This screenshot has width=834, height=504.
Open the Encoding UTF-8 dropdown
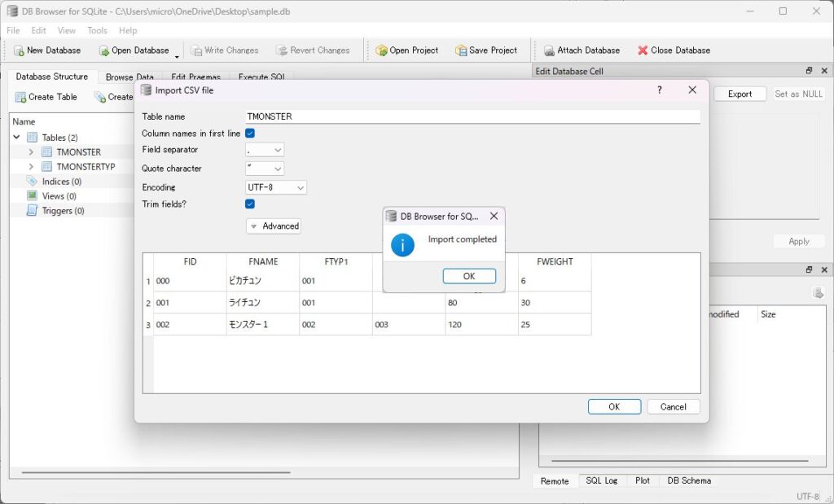coord(276,187)
